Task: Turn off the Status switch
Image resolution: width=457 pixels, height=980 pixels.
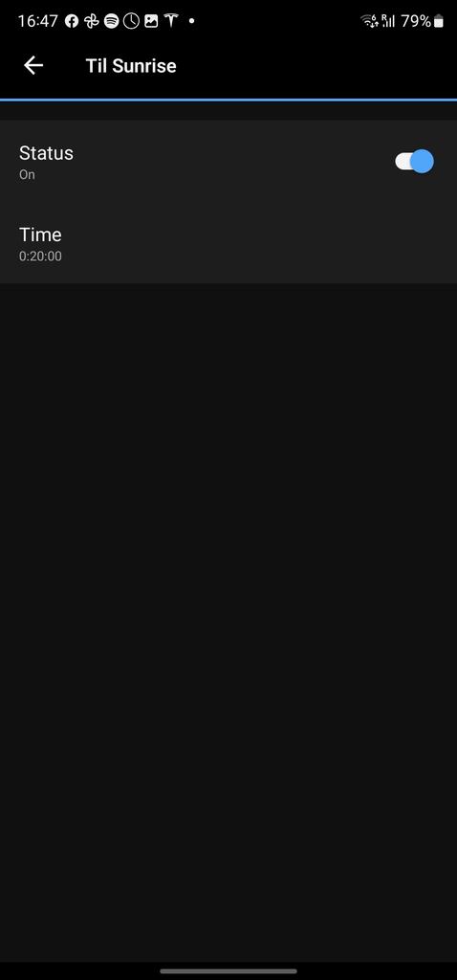Action: pos(414,161)
